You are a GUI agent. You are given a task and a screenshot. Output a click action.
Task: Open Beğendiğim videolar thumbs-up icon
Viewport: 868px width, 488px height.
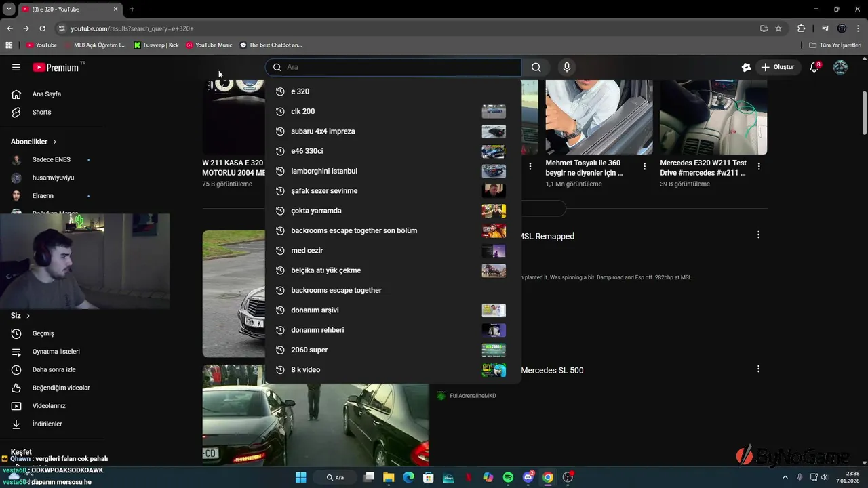pyautogui.click(x=16, y=388)
